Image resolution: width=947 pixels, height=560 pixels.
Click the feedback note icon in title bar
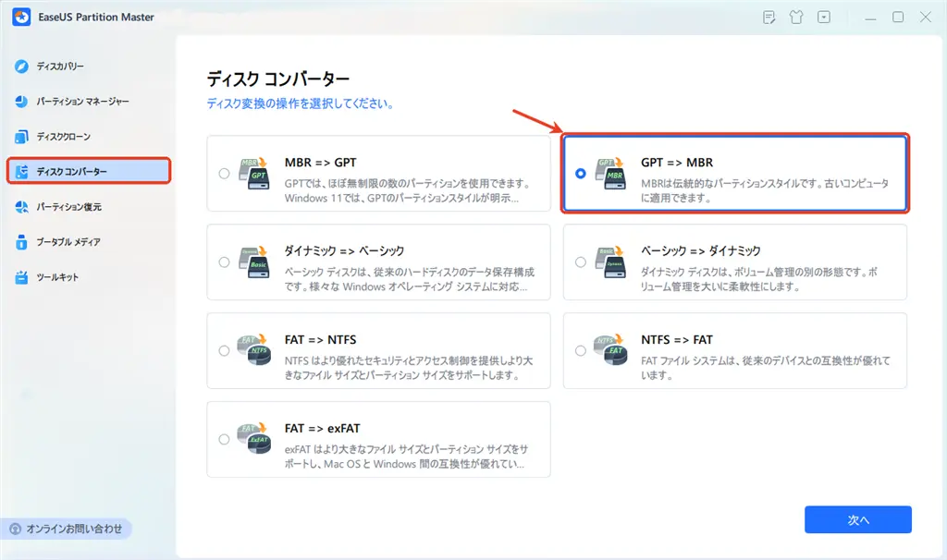click(769, 17)
